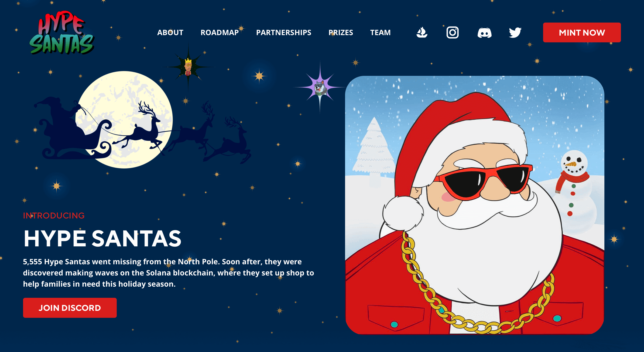Click the red Mint Now button

click(582, 32)
